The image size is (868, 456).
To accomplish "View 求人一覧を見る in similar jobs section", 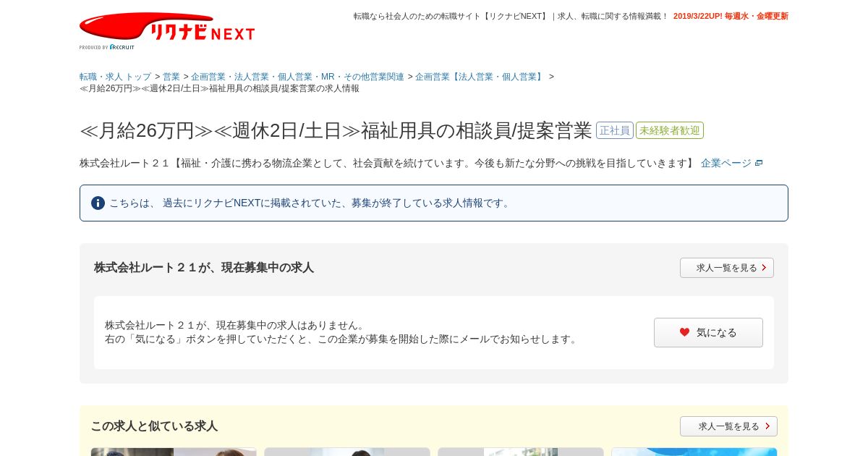I will tap(728, 426).
